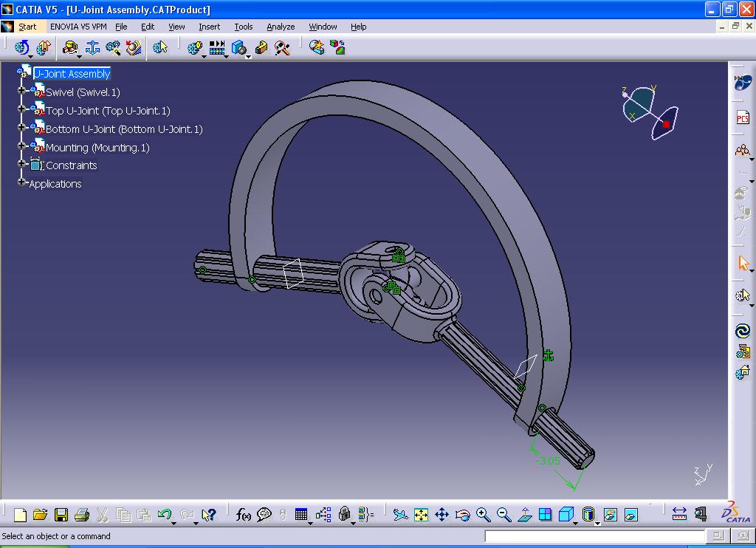Image resolution: width=756 pixels, height=548 pixels.
Task: Click the Fit All In icon
Action: pos(422,515)
